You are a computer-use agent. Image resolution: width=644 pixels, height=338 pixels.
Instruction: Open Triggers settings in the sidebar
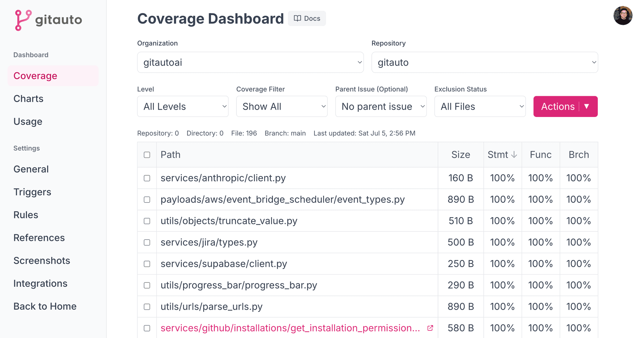click(x=32, y=192)
